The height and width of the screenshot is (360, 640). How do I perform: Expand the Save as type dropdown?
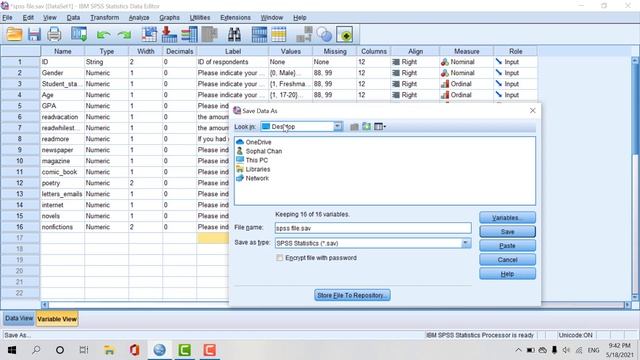pos(465,243)
